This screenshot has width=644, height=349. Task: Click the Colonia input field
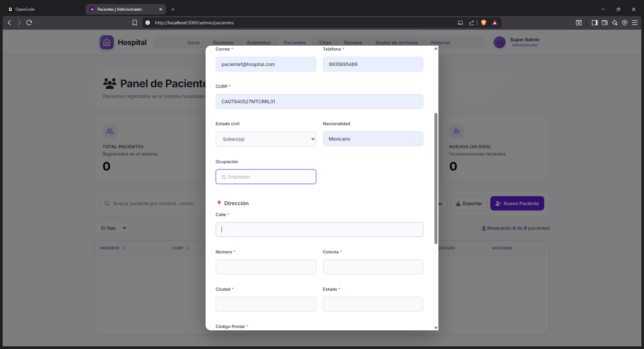pyautogui.click(x=373, y=267)
